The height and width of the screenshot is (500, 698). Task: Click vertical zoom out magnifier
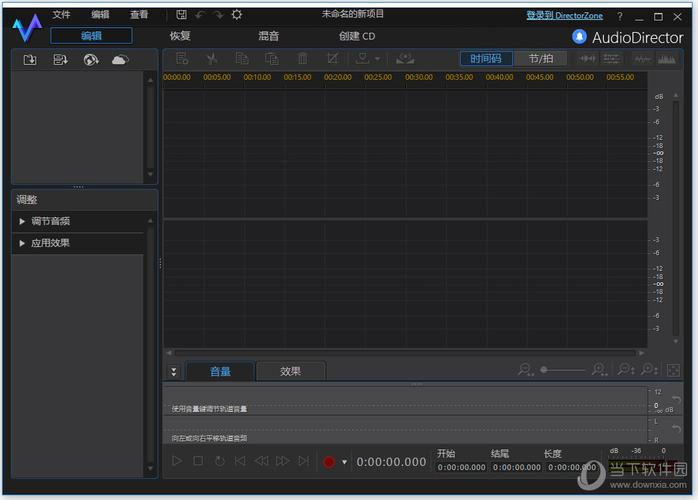626,370
